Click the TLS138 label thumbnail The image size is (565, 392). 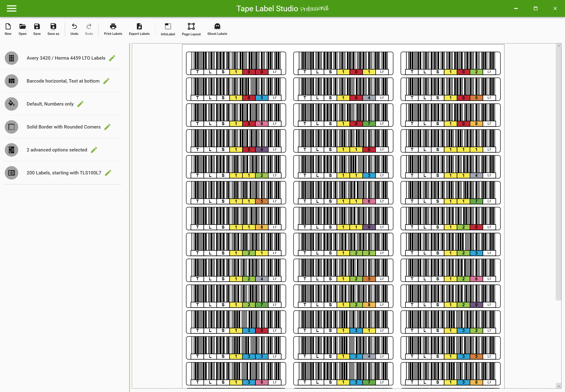click(450, 374)
